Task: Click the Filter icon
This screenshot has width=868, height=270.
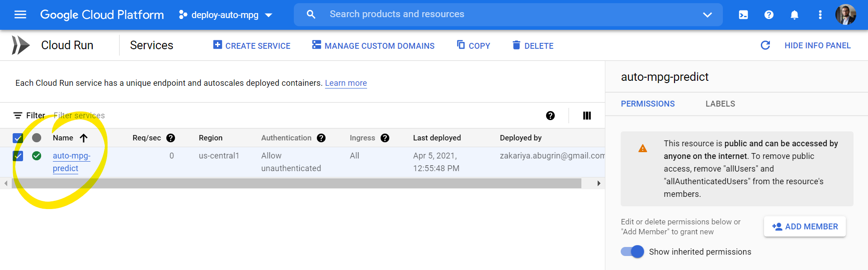Action: 18,116
